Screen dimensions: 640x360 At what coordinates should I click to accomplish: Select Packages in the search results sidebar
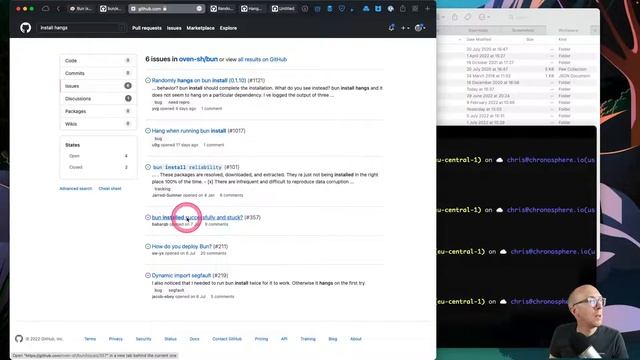pyautogui.click(x=98, y=111)
